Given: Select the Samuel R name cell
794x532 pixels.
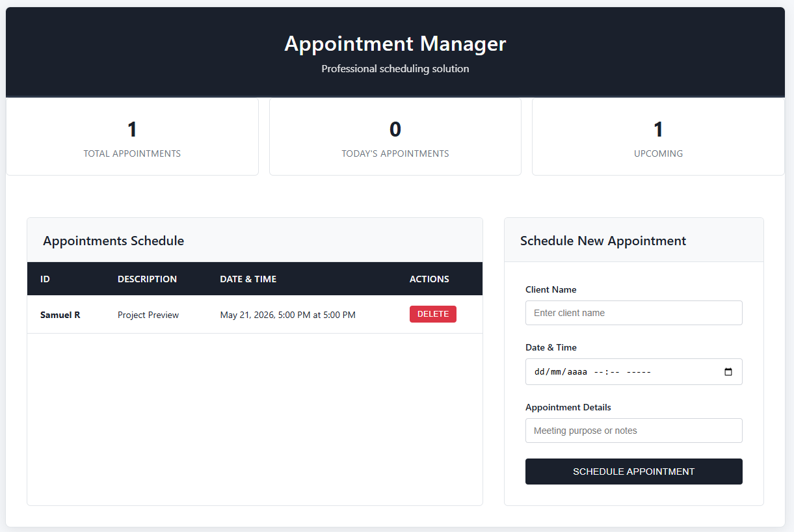Looking at the screenshot, I should [x=60, y=315].
